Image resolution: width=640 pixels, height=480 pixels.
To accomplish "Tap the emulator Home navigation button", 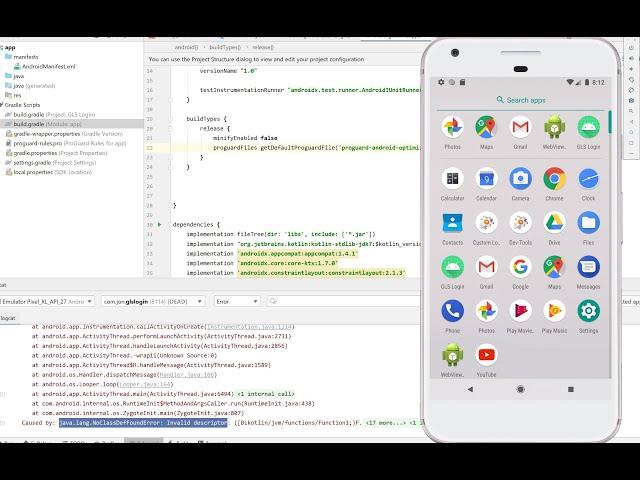I will pyautogui.click(x=520, y=389).
